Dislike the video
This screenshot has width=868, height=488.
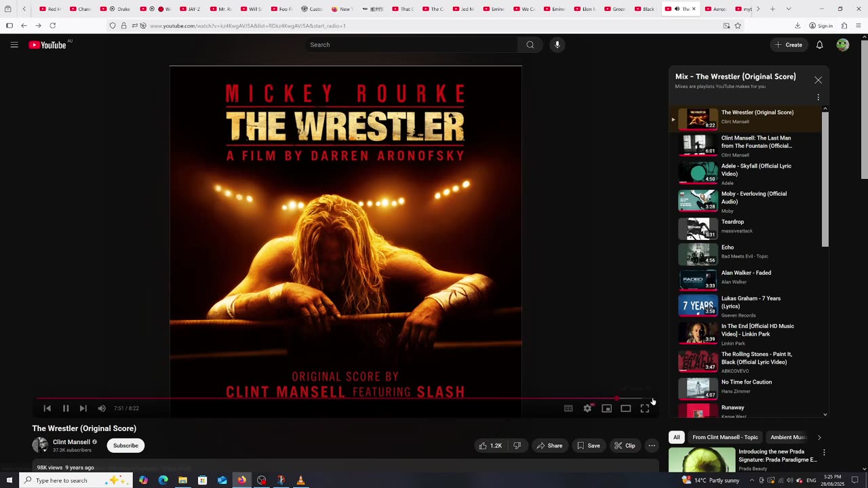[x=517, y=445]
